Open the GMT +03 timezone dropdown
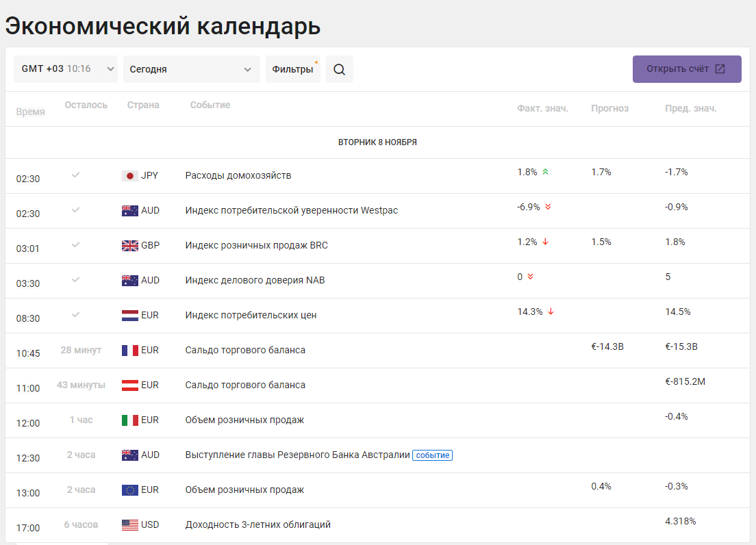This screenshot has width=756, height=545. tap(66, 69)
